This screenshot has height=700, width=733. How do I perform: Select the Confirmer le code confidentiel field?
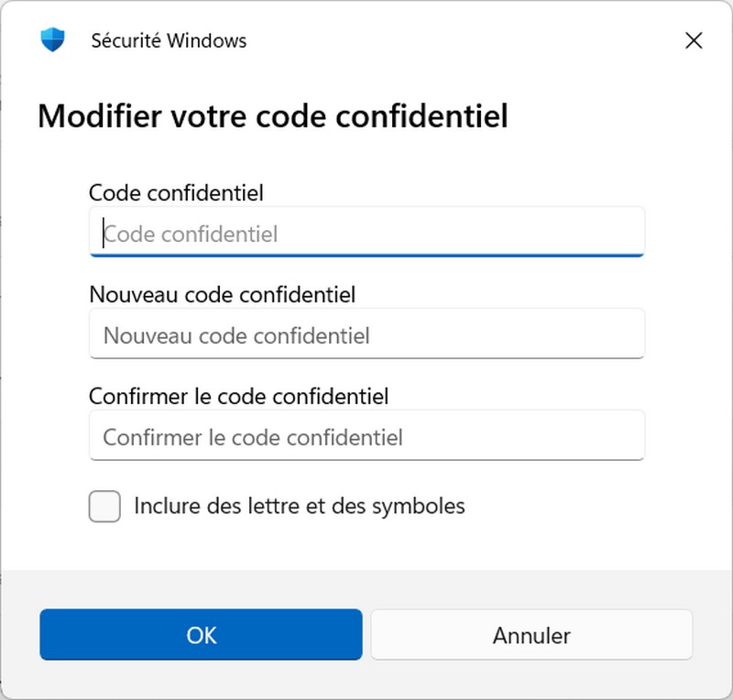pyautogui.click(x=366, y=437)
